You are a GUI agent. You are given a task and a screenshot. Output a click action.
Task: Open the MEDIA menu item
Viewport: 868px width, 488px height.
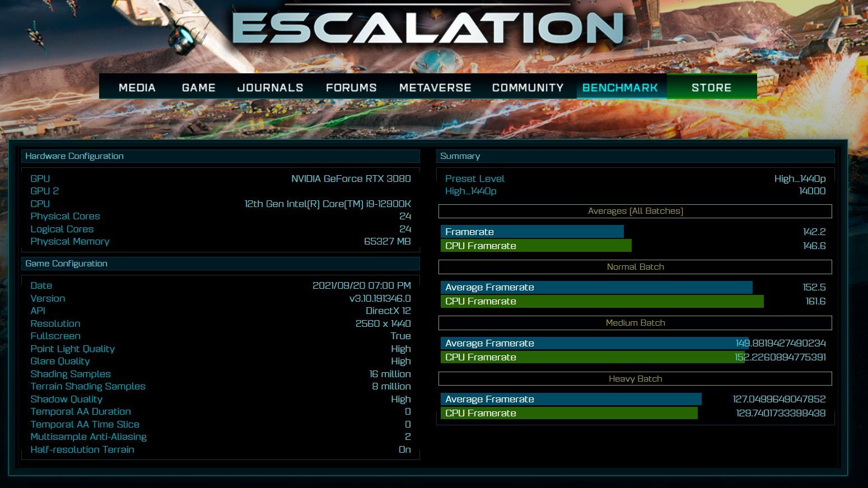[x=137, y=87]
